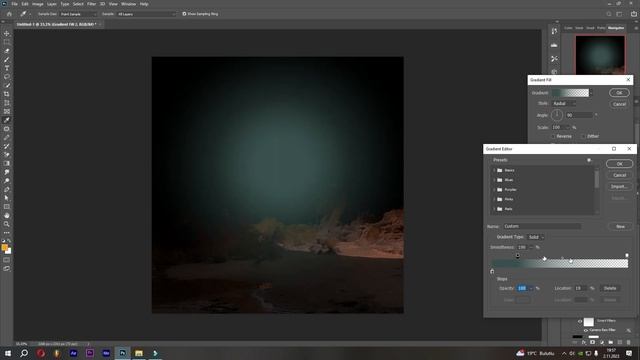Open the Layer menu
Viewport: 640px width, 360px height.
(52, 4)
